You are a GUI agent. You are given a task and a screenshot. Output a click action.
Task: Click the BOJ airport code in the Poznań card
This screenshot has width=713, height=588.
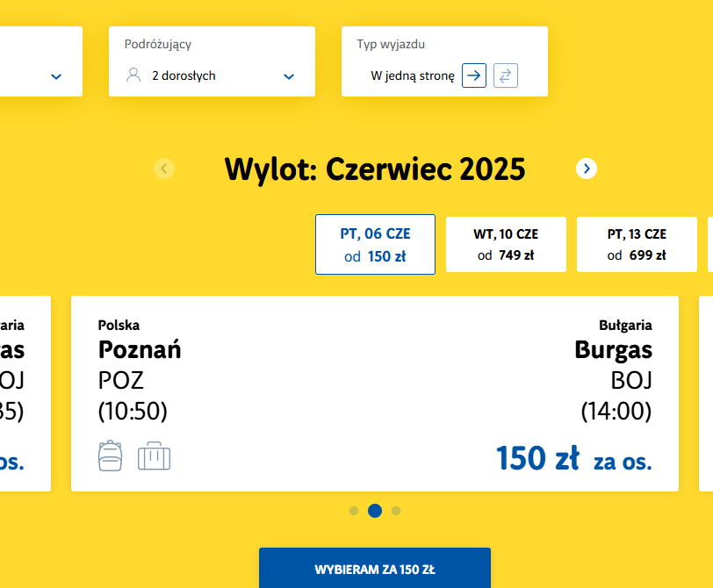631,380
